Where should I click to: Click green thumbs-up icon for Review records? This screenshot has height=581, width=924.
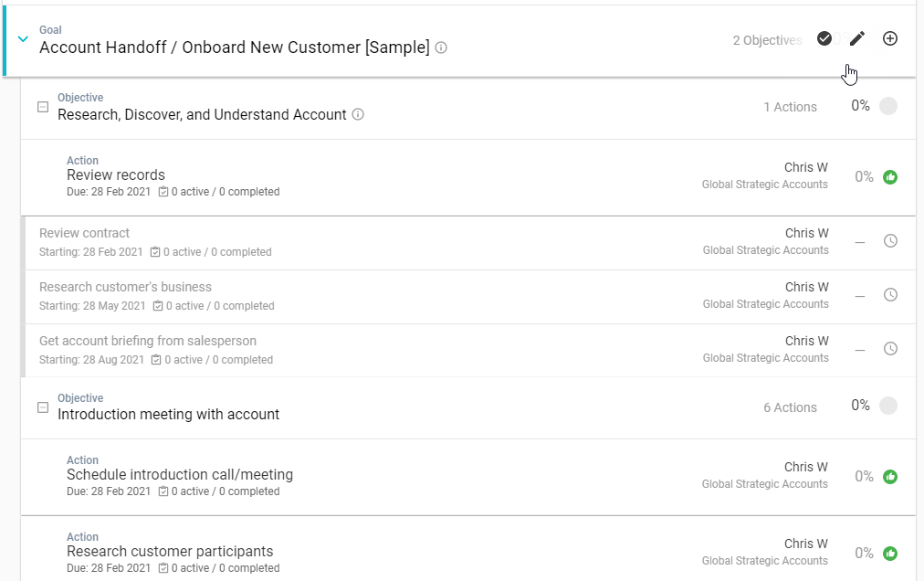coord(890,177)
